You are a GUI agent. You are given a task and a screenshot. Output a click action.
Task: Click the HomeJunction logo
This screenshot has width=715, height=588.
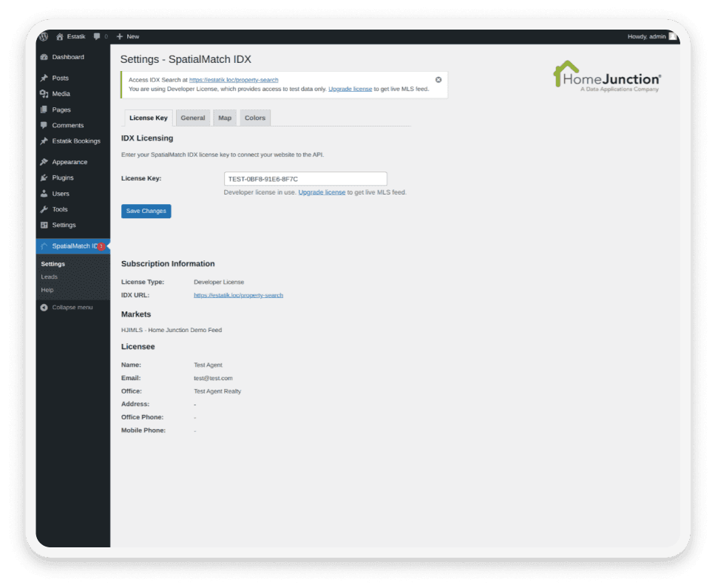(607, 76)
